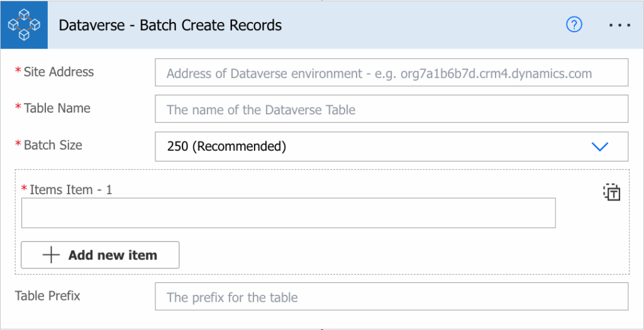This screenshot has width=644, height=330.
Task: Open the help question mark icon
Action: 574,25
